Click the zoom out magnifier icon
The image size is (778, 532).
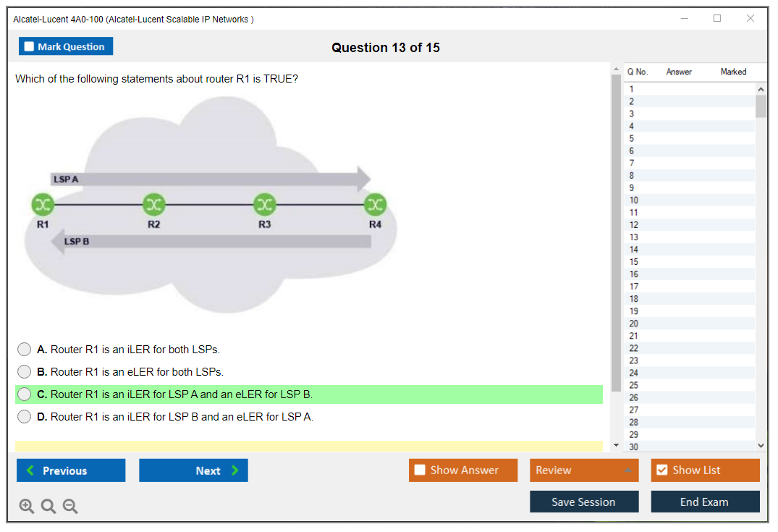pos(70,507)
